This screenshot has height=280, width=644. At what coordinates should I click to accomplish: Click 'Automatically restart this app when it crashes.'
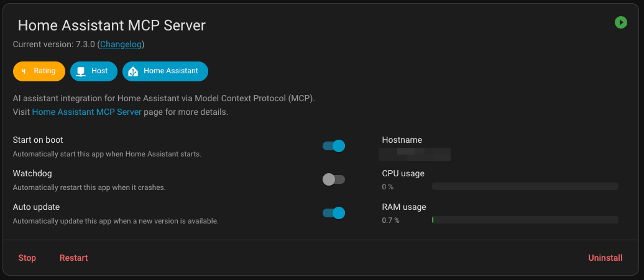[x=89, y=187]
